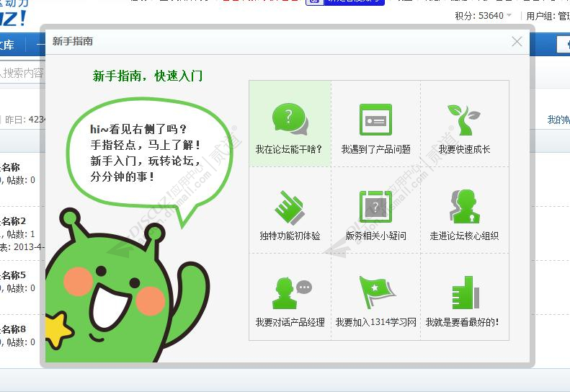Viewport: 570px width, 392px height.
Task: Click the forum entry titled 名称2
Action: (x=14, y=221)
